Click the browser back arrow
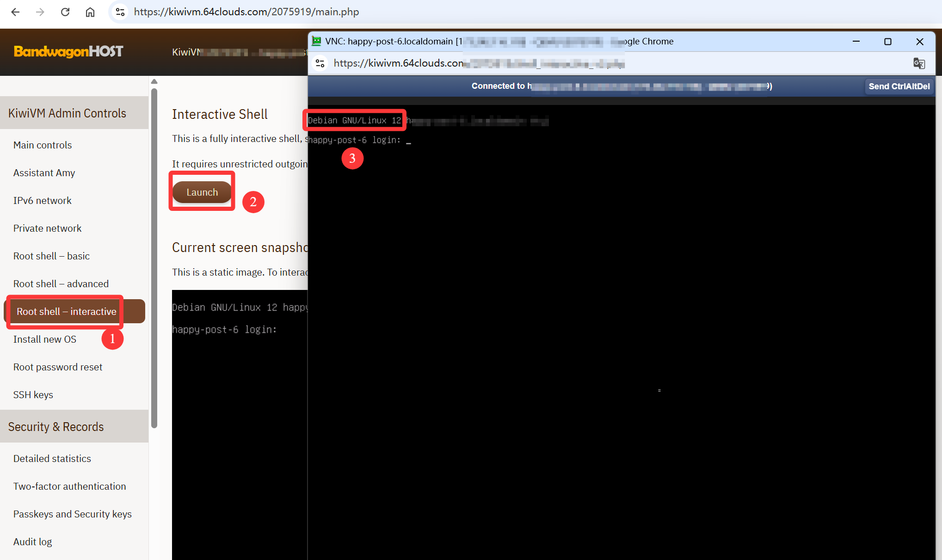Viewport: 942px width, 560px height. pyautogui.click(x=15, y=12)
